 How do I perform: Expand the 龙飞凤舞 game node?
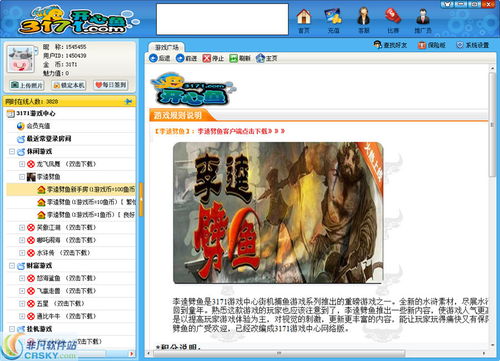[22, 164]
